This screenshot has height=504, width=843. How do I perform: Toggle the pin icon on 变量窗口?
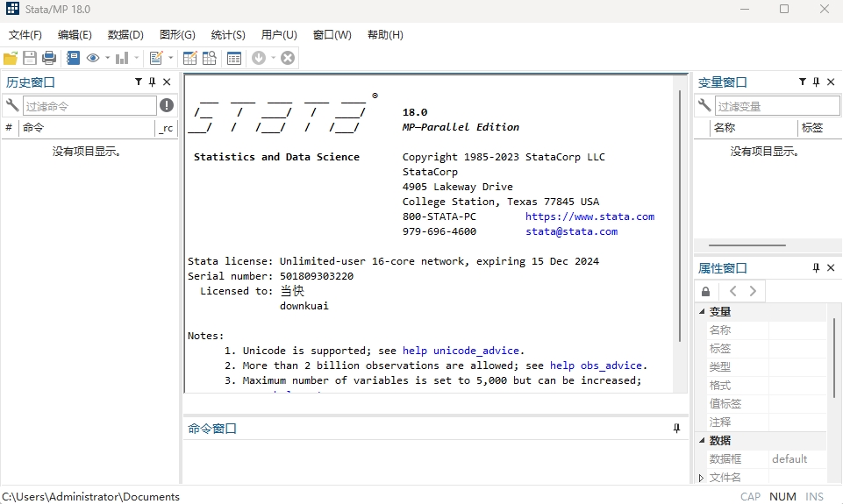pos(816,82)
